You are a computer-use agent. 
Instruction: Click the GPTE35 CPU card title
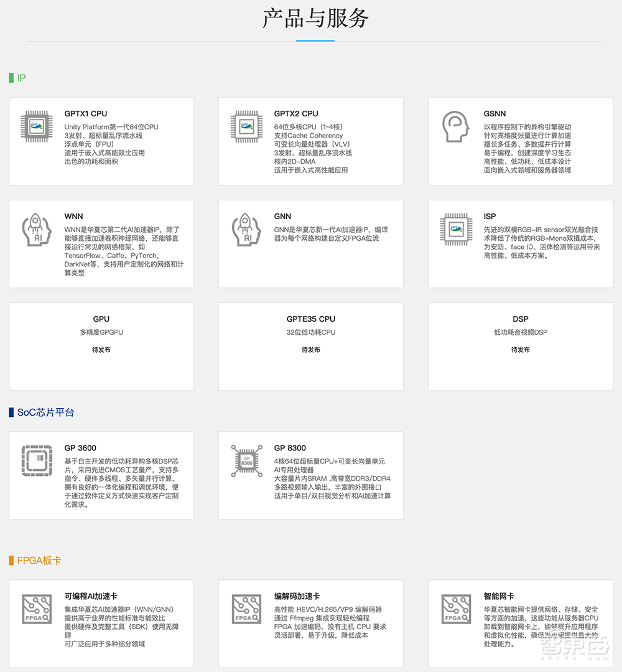pyautogui.click(x=310, y=319)
